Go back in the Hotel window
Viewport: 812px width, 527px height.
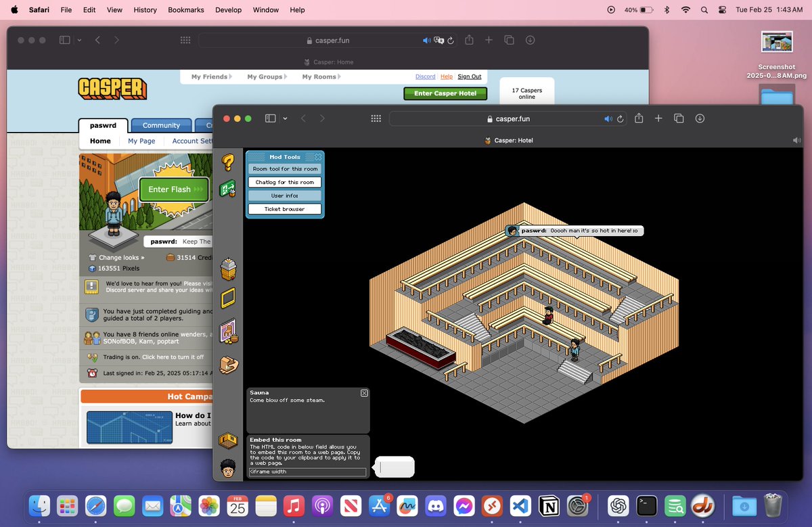[x=303, y=118]
